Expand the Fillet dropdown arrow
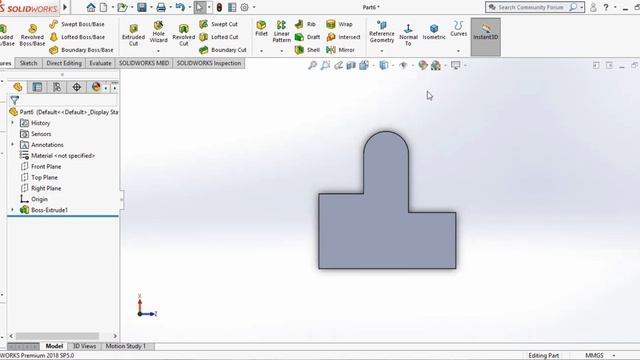The image size is (640, 360). coord(261,51)
